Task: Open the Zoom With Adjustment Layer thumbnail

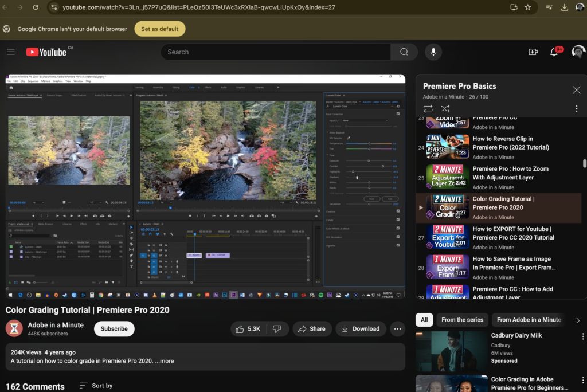Action: (x=448, y=176)
